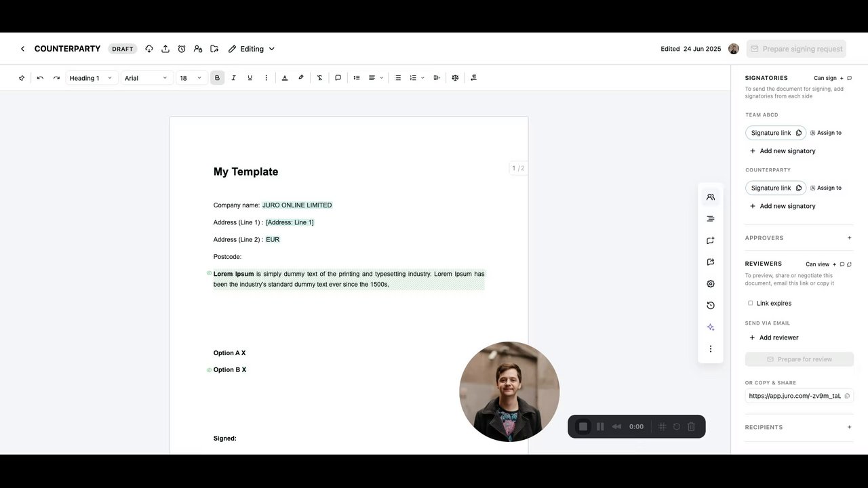Click the Prepare signing request button
Image resolution: width=868 pixels, height=488 pixels.
(x=797, y=49)
